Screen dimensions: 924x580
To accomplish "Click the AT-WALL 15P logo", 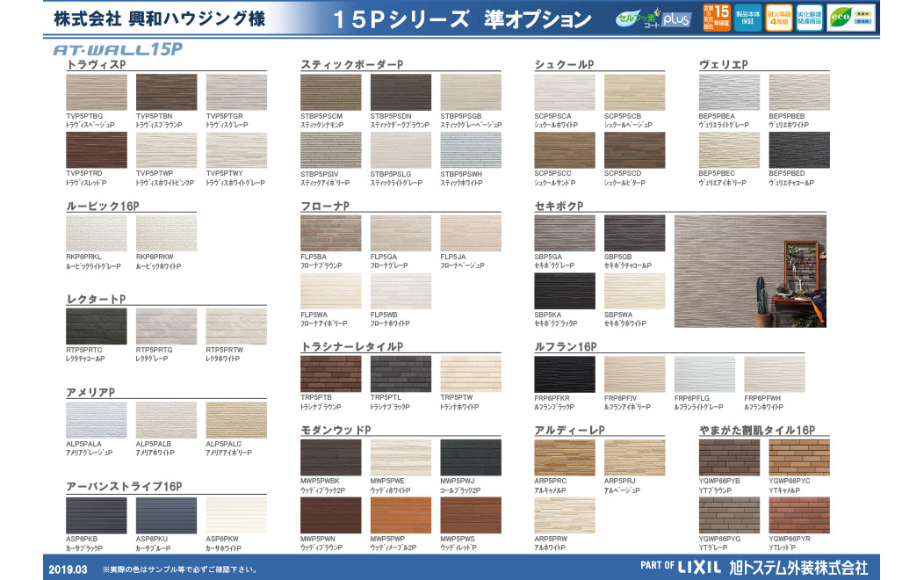I will pos(118,49).
